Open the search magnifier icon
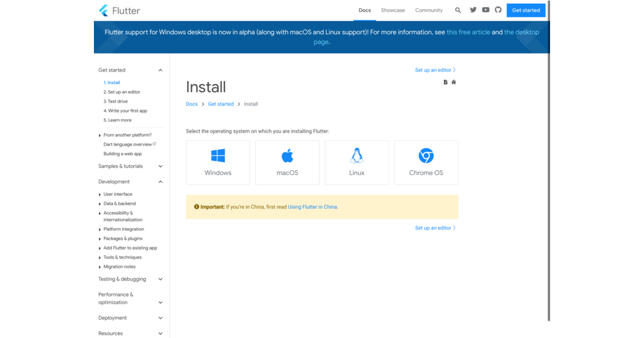Viewport: 644px width, 338px height. [x=458, y=10]
